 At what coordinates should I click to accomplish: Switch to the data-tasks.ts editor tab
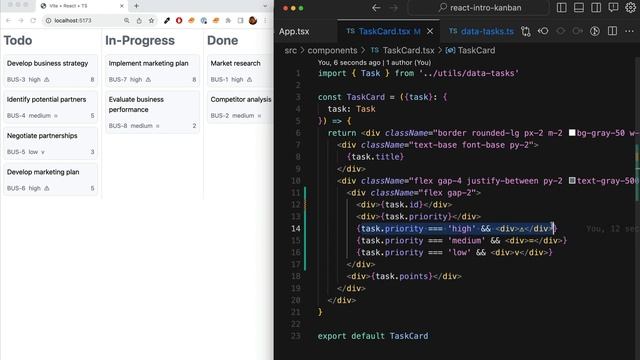pos(482,31)
